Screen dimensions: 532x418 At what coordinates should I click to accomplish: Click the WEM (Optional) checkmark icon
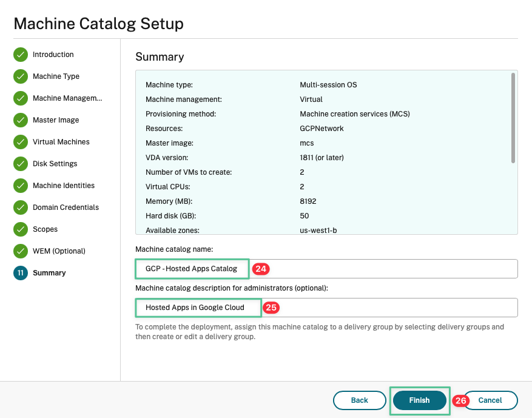[21, 251]
